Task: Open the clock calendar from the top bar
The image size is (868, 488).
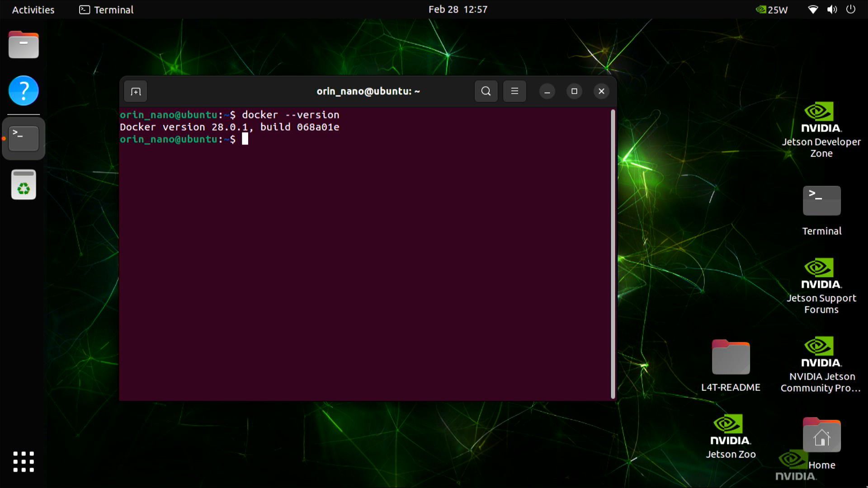Action: 458,9
